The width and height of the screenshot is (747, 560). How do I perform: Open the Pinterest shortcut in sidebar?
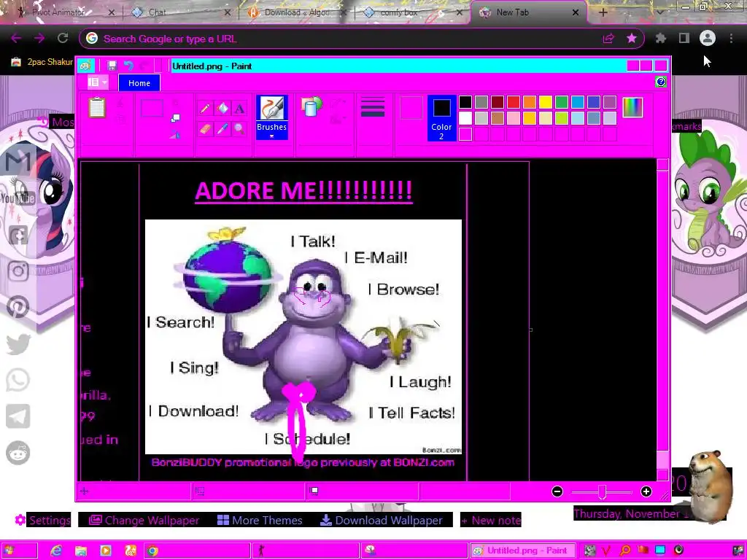pyautogui.click(x=18, y=307)
